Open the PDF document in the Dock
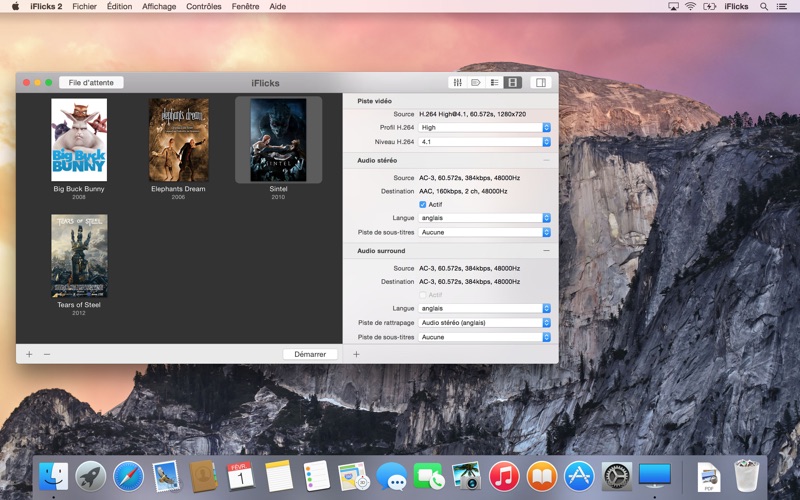 pos(709,477)
